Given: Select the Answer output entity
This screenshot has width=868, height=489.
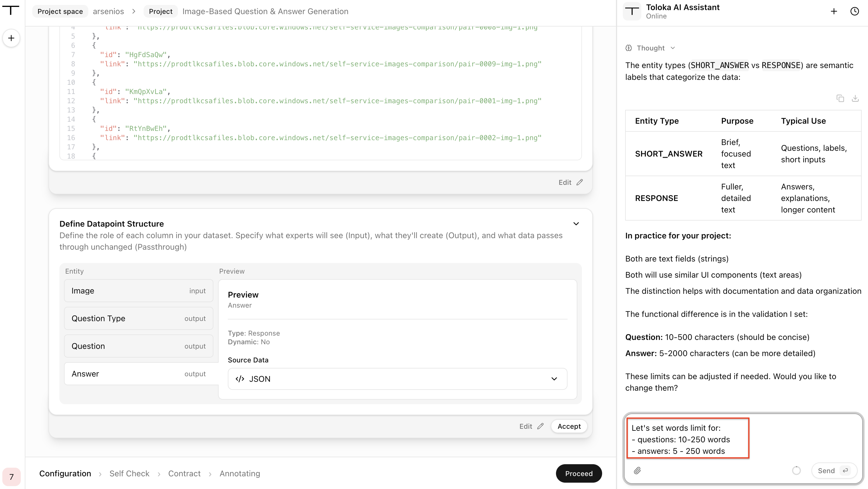Looking at the screenshot, I should point(141,373).
